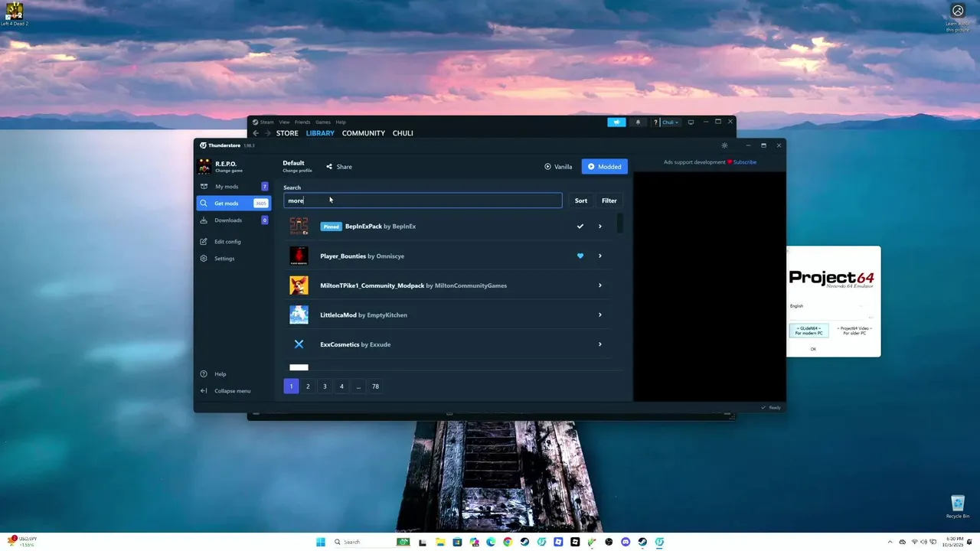Expand MiltonTPike1_Community_Modpack row chevron
Image resolution: width=980 pixels, height=551 pixels.
(x=599, y=285)
